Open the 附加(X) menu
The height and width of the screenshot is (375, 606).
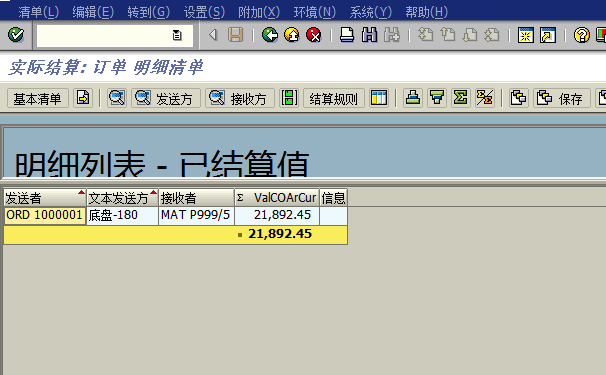(259, 12)
